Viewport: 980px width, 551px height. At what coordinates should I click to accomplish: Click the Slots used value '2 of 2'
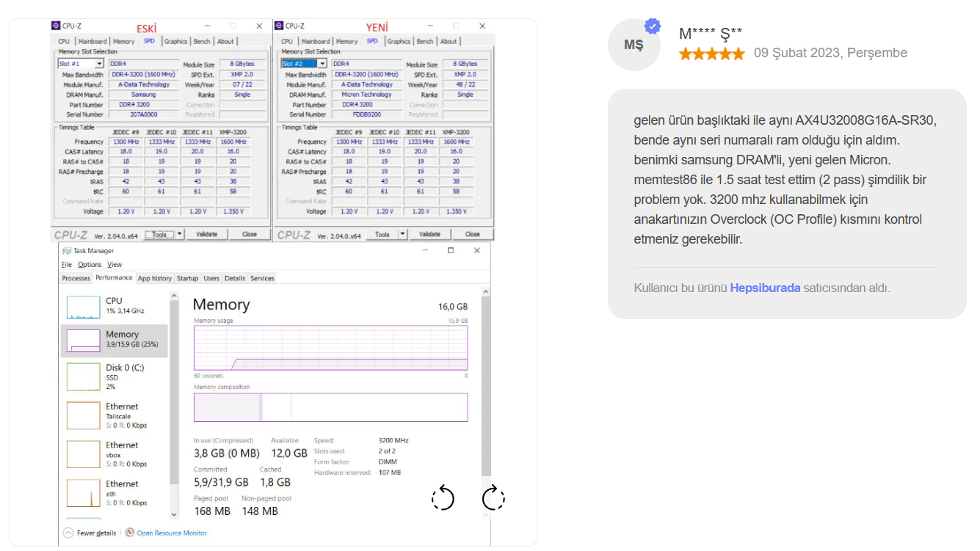[x=387, y=451]
